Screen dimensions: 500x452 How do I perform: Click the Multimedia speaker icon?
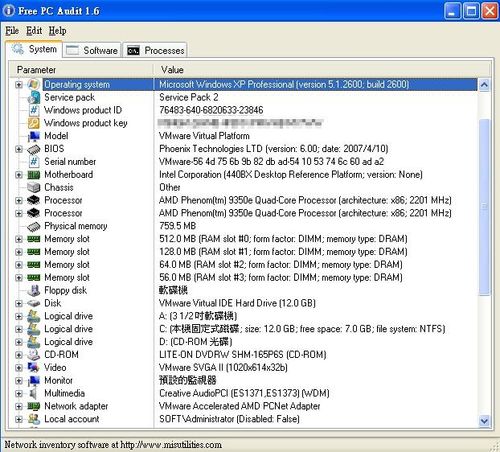coord(33,393)
